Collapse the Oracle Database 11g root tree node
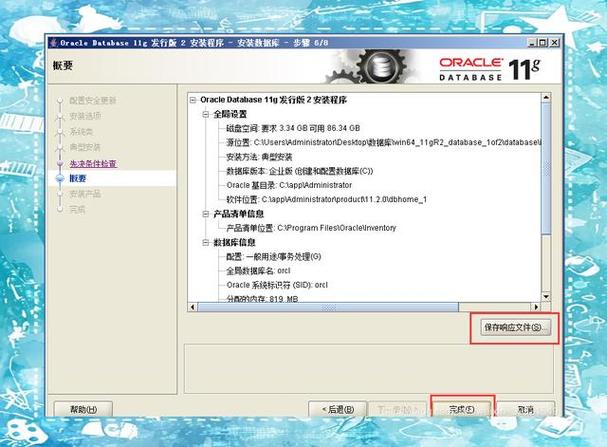This screenshot has height=447, width=607. (x=193, y=100)
